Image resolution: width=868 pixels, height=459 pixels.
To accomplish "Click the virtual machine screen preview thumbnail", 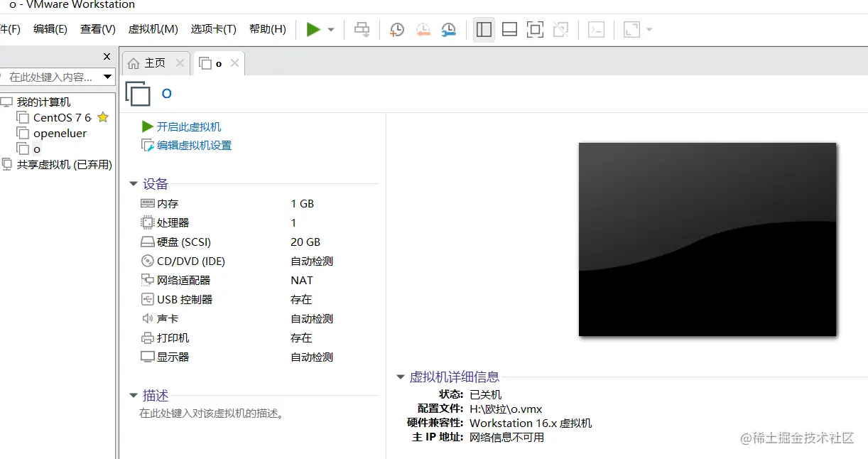I will (707, 239).
